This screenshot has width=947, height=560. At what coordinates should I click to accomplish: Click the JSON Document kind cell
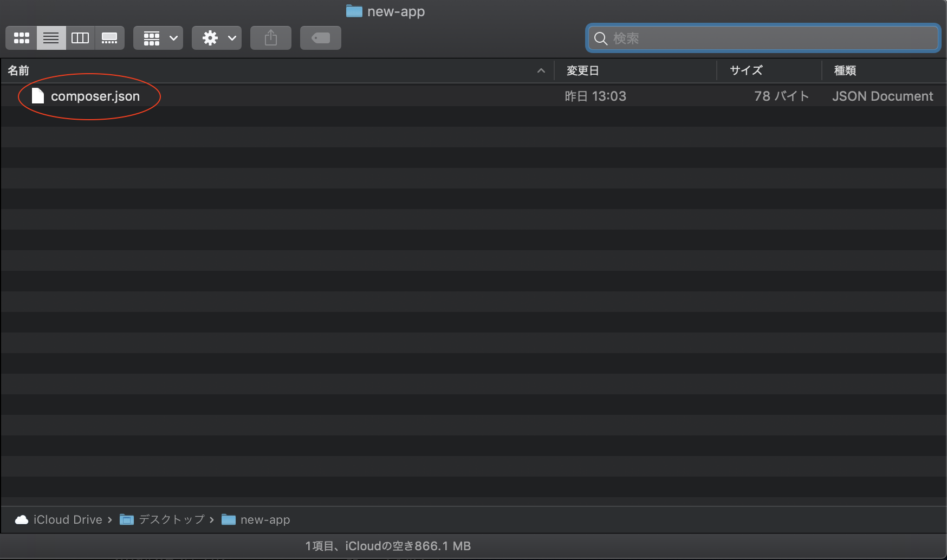point(883,96)
